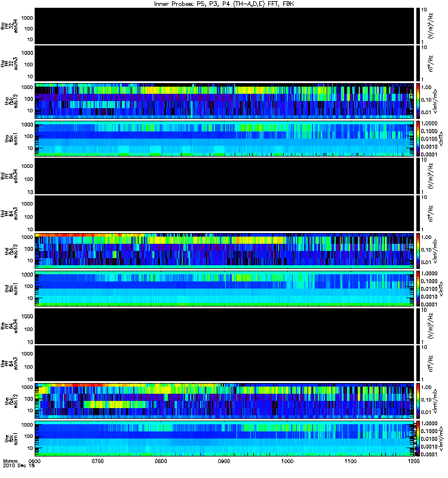Select the the fbk scm1 spectrogram panel
The height and width of the screenshot is (478, 448).
click(x=225, y=439)
